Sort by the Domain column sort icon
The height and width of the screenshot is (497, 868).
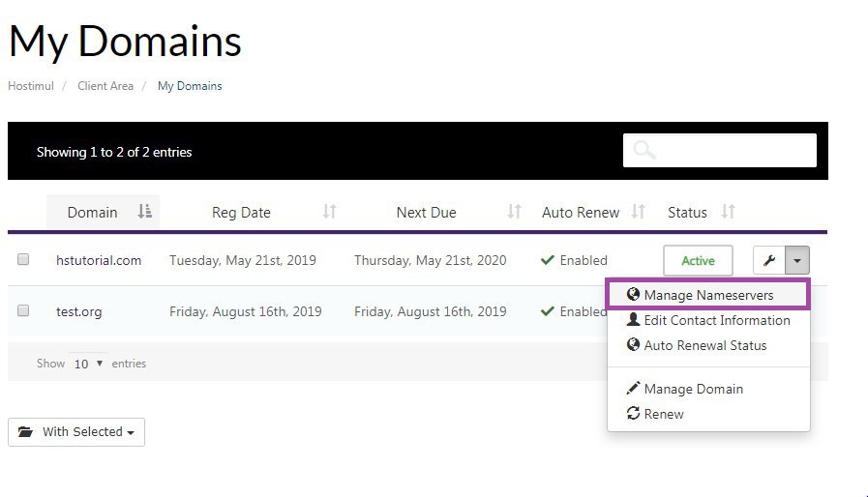tap(144, 212)
